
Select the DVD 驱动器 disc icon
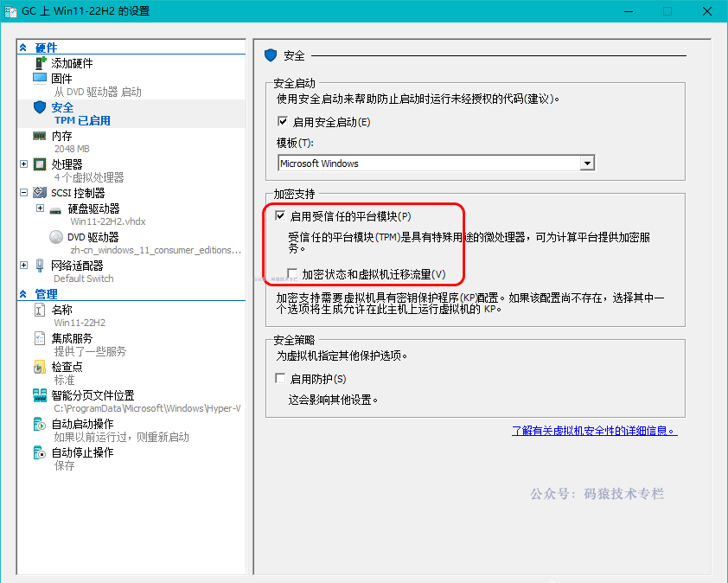(56, 237)
